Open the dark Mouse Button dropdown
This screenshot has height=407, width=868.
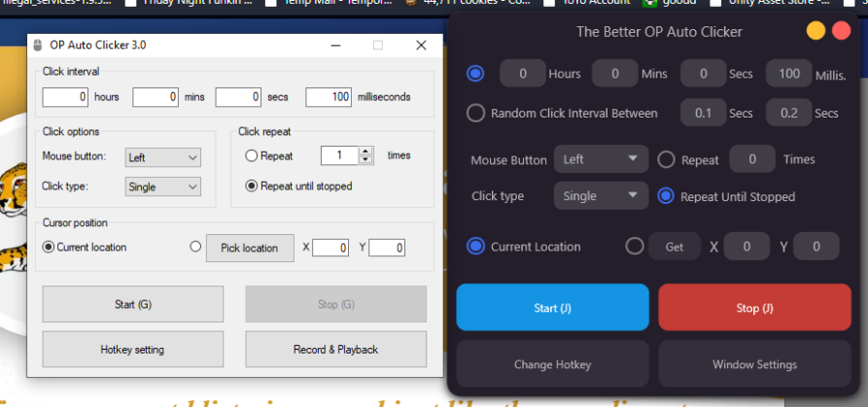coord(601,159)
